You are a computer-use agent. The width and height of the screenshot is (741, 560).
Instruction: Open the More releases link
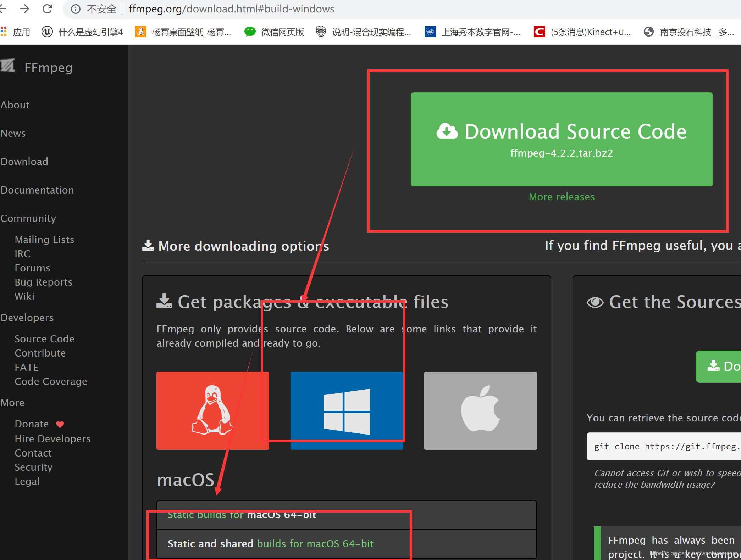click(x=561, y=197)
